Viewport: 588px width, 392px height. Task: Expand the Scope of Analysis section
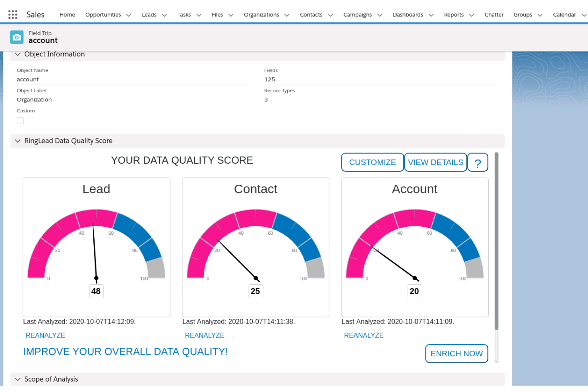[17, 379]
